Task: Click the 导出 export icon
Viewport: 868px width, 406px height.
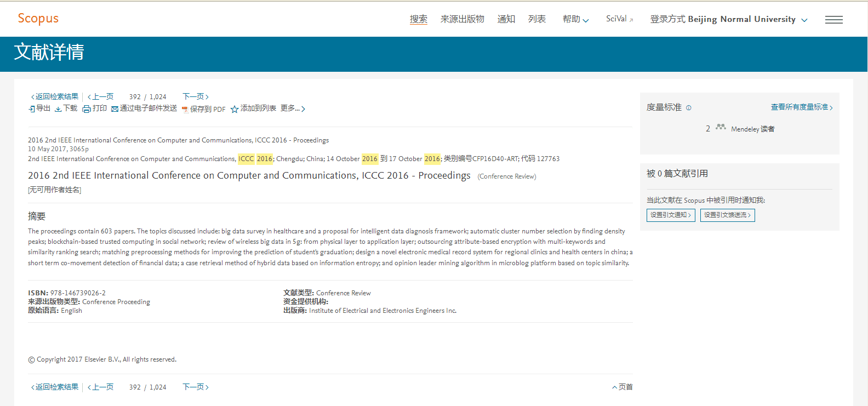Action: pyautogui.click(x=32, y=109)
